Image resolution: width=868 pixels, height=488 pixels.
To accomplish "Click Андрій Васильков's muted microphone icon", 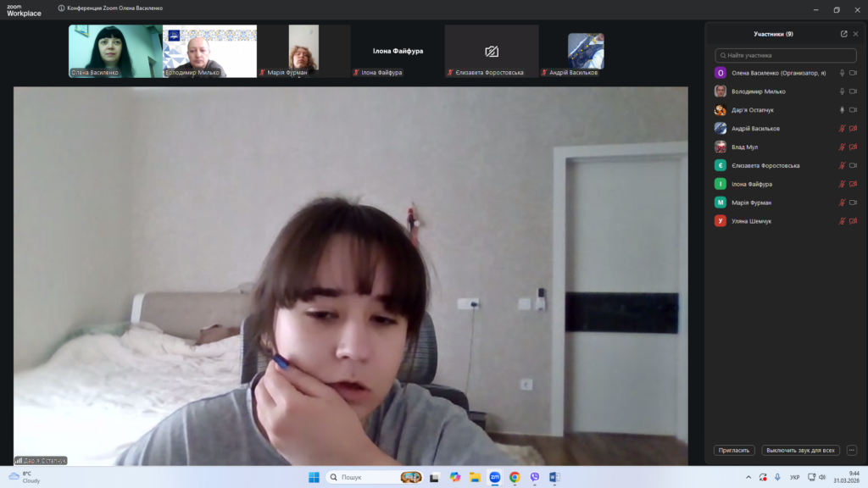I will [x=842, y=129].
